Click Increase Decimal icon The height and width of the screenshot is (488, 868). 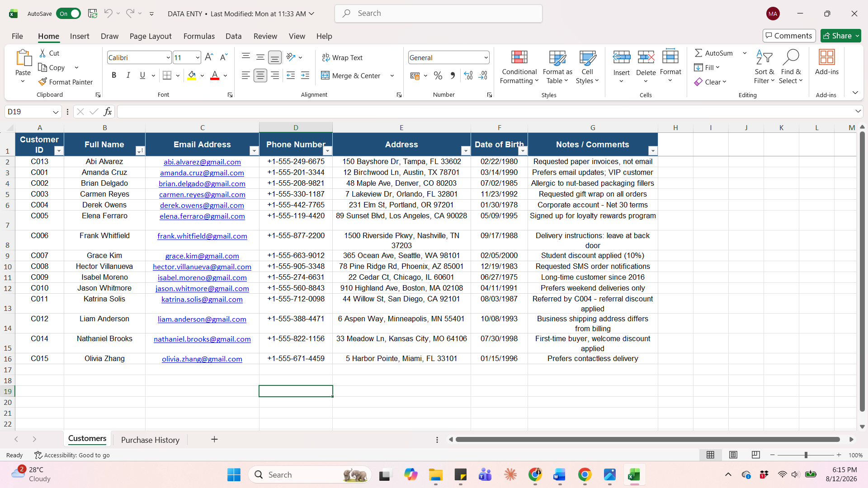[x=468, y=75]
